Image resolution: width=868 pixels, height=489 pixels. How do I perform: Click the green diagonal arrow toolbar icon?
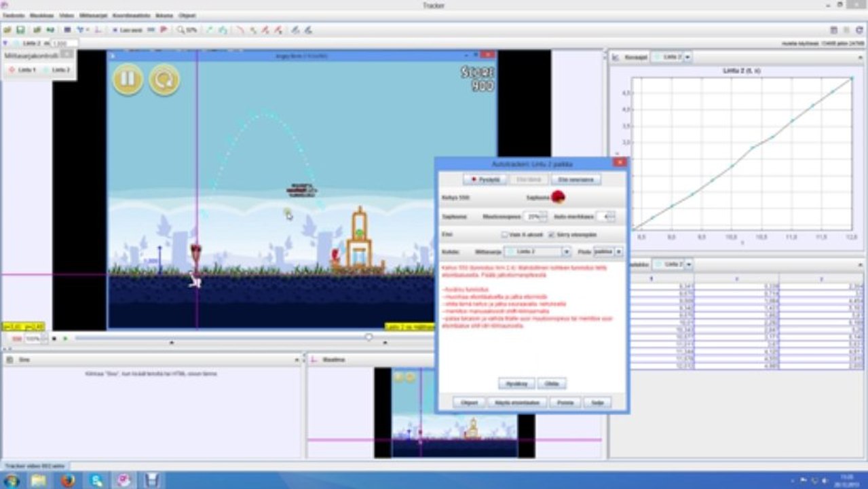pyautogui.click(x=209, y=30)
